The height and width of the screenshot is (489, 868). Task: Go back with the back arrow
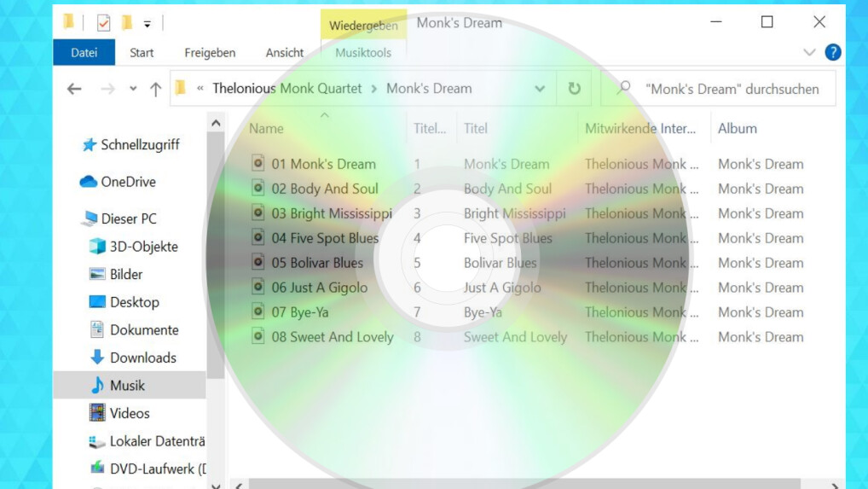pyautogui.click(x=74, y=89)
